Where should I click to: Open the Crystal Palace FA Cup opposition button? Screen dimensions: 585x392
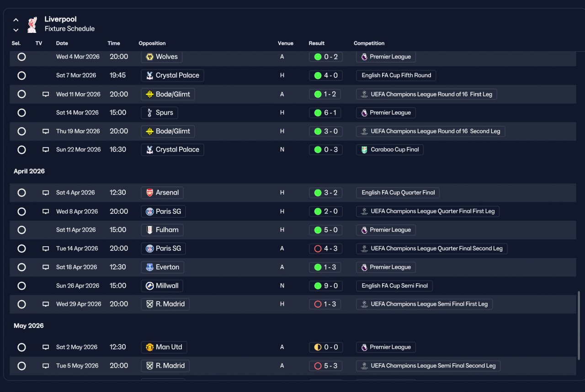pyautogui.click(x=172, y=75)
